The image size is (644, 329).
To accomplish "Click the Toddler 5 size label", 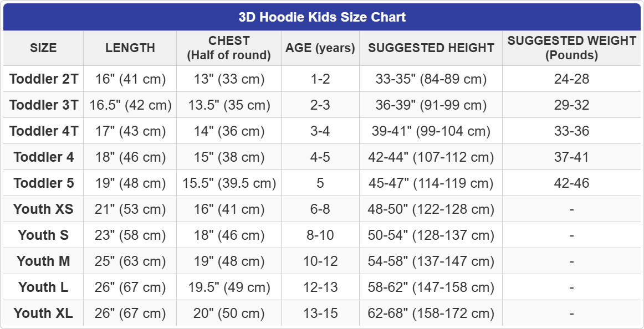I will coord(44,183).
